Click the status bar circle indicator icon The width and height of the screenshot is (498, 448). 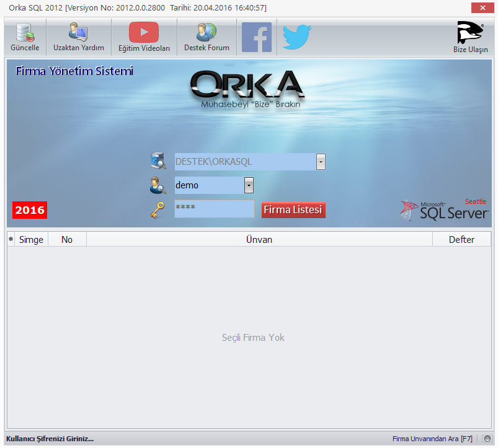pos(487,439)
